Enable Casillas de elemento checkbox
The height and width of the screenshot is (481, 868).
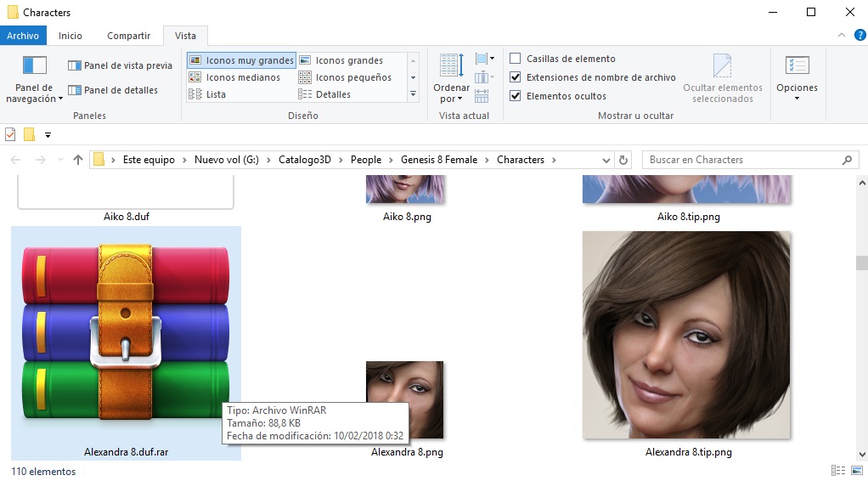point(516,58)
